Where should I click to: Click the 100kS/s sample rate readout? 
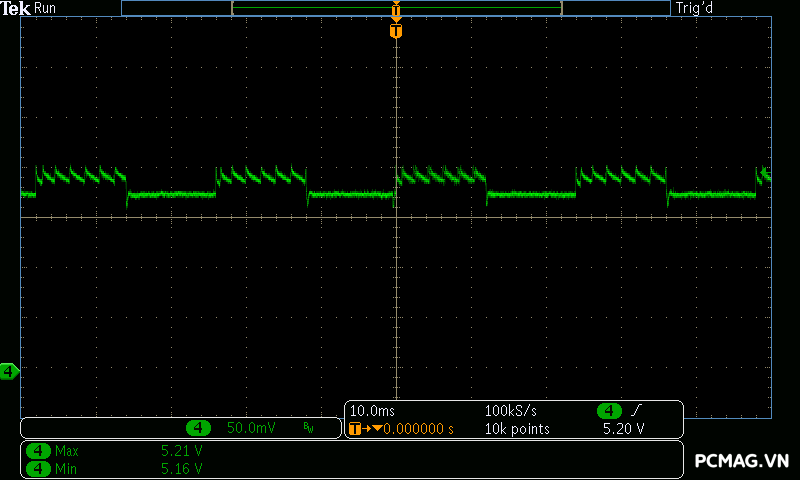[511, 411]
